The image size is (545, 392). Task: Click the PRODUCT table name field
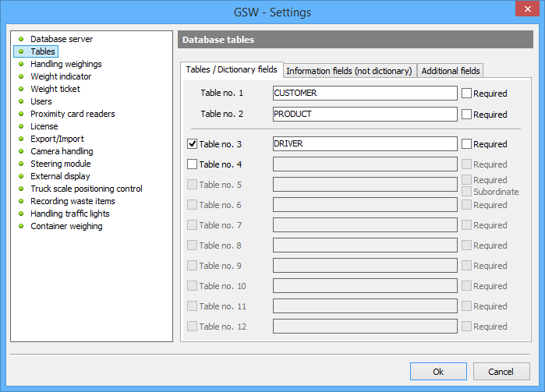click(364, 115)
